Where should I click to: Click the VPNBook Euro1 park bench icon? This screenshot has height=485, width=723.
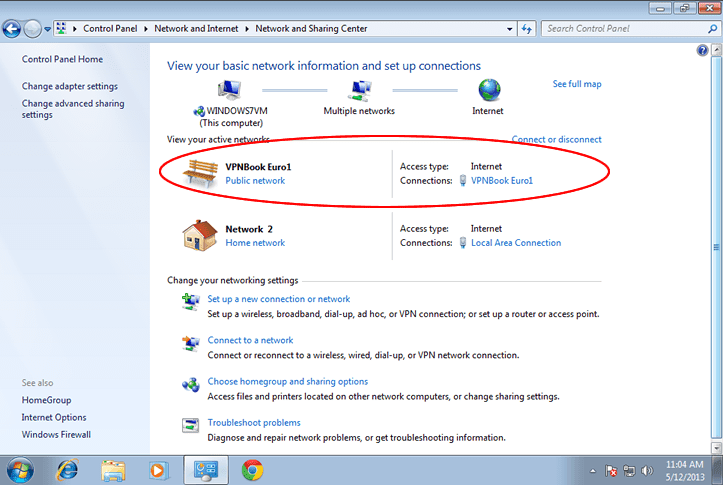[200, 174]
